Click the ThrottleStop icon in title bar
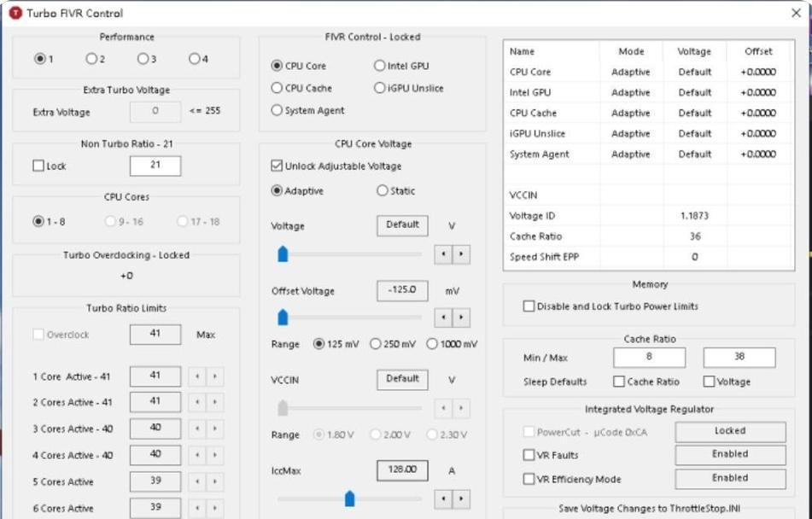 (15, 13)
